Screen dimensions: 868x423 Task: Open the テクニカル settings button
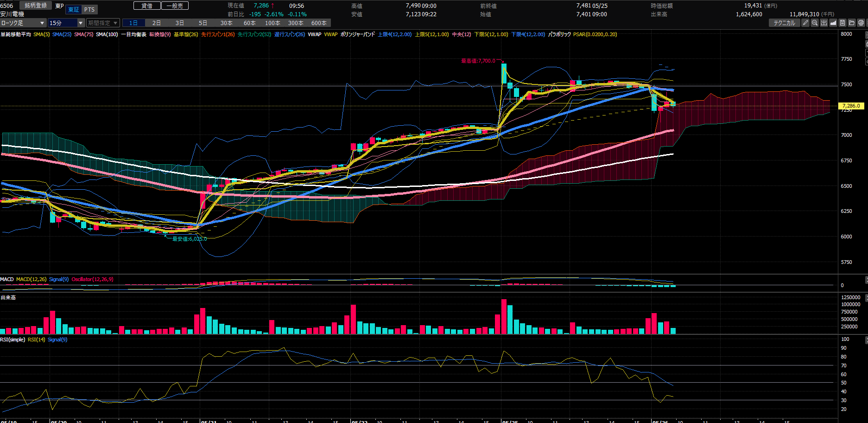tap(784, 23)
